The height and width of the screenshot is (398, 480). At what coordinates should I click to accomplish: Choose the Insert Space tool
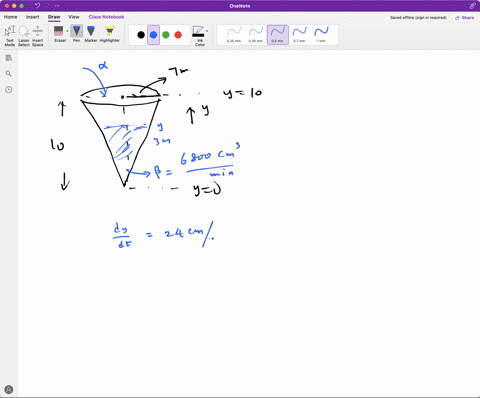click(38, 35)
